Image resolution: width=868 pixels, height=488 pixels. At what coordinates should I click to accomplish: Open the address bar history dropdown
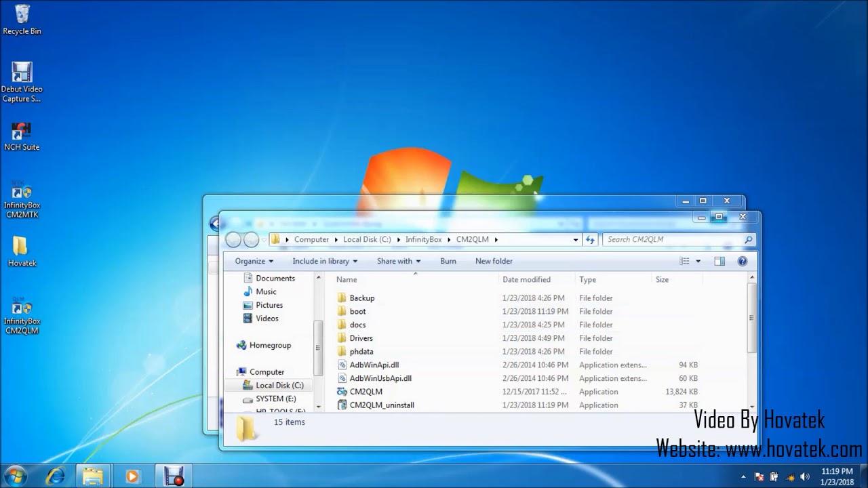(x=576, y=239)
